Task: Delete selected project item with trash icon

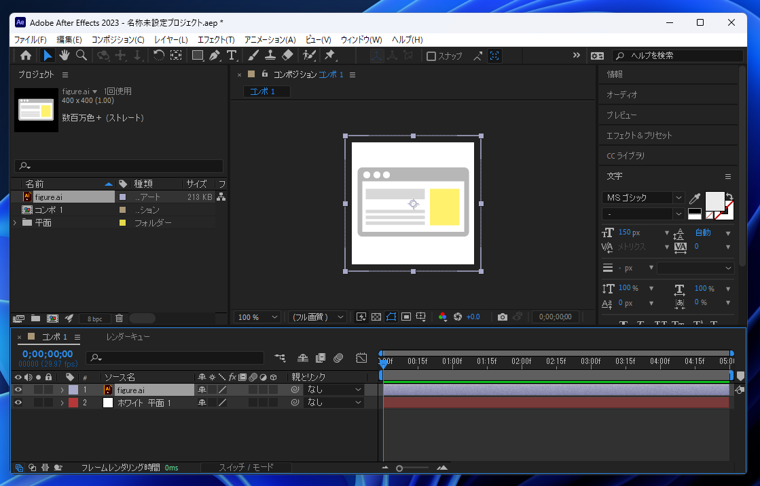Action: pyautogui.click(x=119, y=318)
